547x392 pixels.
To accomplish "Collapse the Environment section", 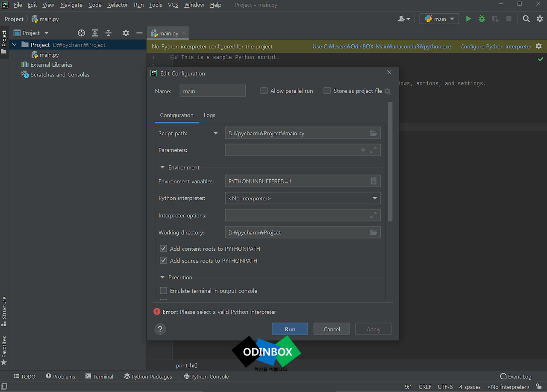I will (x=162, y=167).
